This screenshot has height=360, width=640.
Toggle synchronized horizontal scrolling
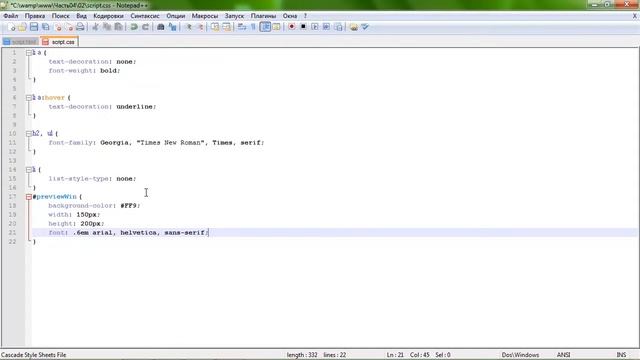tap(226, 27)
